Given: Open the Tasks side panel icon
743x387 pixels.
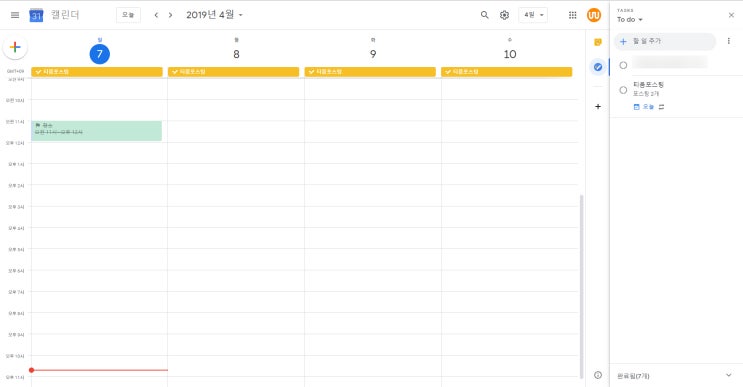Looking at the screenshot, I should [598, 67].
